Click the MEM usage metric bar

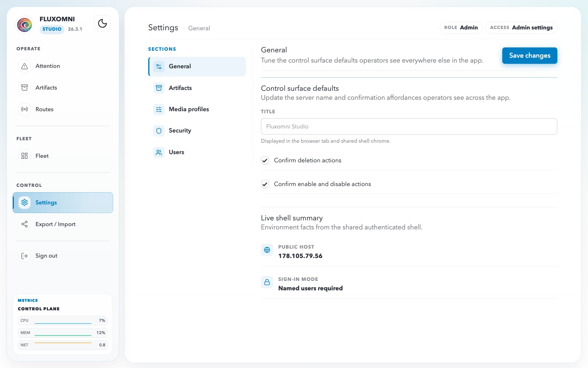coord(63,333)
